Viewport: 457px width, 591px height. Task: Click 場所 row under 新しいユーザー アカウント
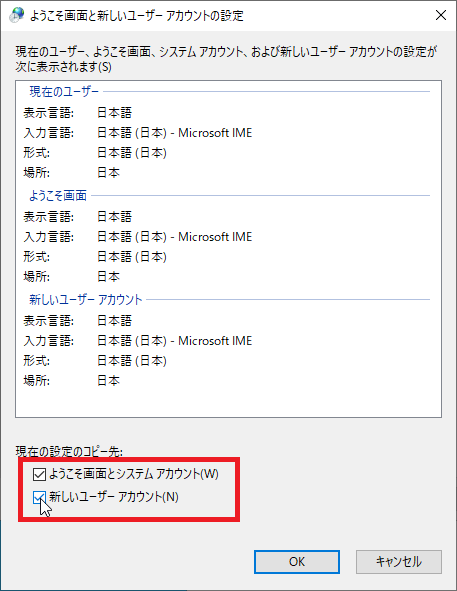pos(72,381)
